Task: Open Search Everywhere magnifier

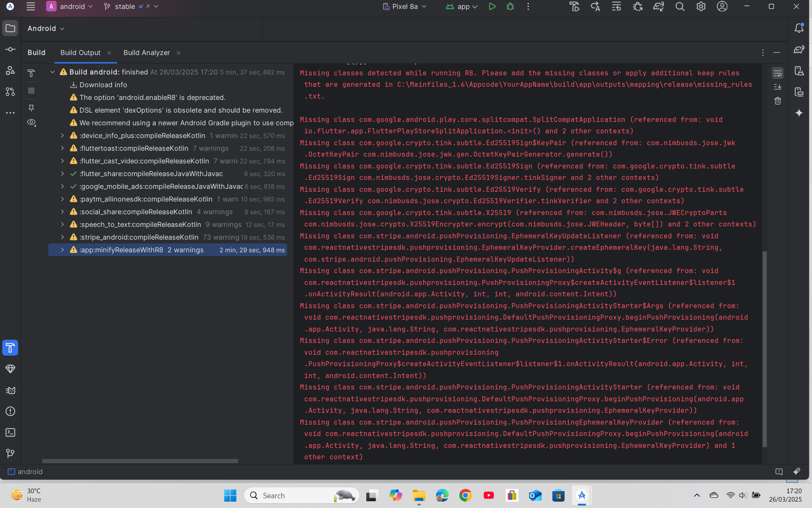Action: (x=680, y=6)
